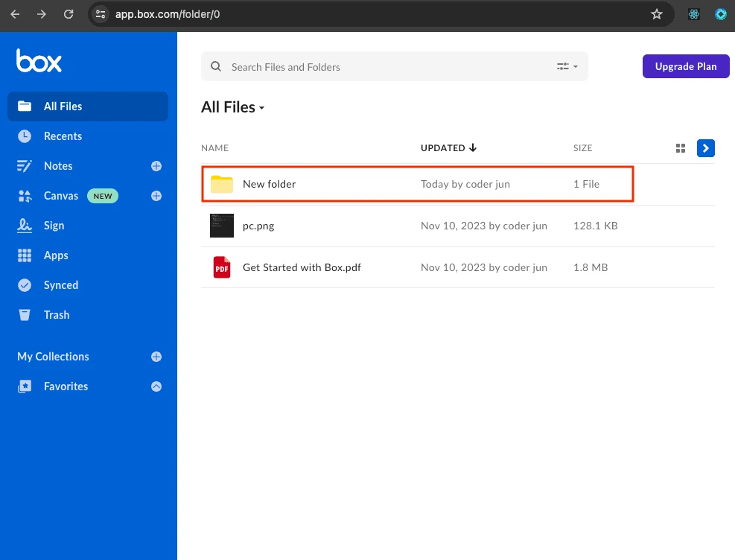Open React DevTools extension icon

[x=694, y=14]
